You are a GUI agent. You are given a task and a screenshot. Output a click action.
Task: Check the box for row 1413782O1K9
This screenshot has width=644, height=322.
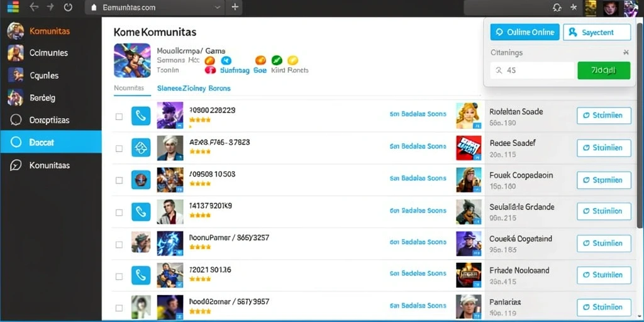(x=119, y=213)
